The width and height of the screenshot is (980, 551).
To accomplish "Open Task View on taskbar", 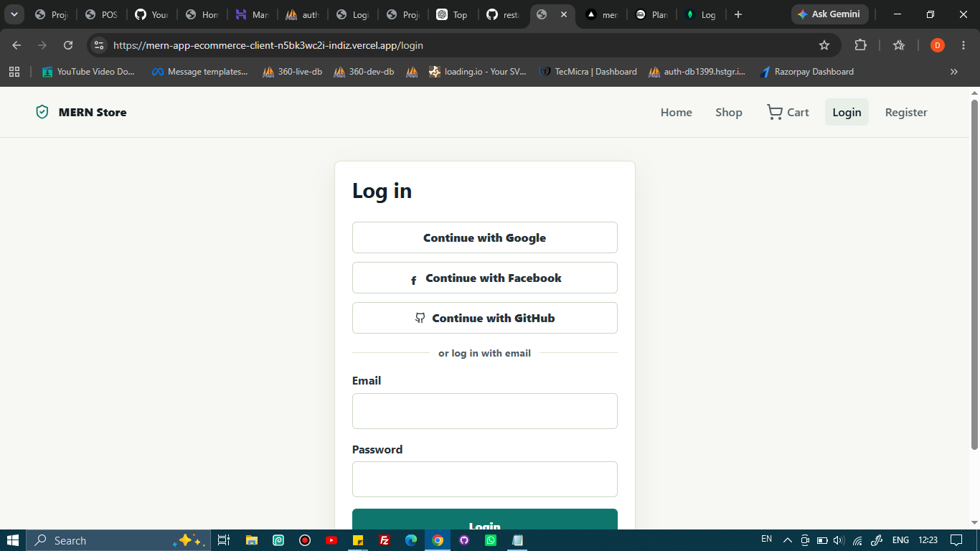I will point(224,540).
